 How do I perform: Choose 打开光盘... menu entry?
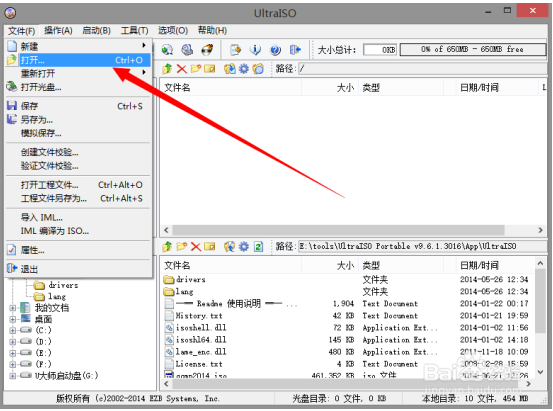(x=78, y=87)
